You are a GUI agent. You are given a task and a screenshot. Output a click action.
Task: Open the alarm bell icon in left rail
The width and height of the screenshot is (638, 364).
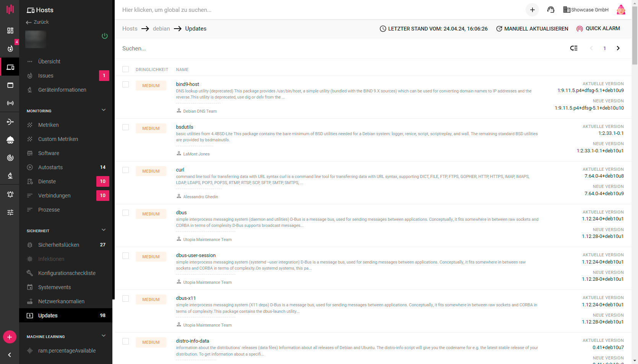click(10, 194)
